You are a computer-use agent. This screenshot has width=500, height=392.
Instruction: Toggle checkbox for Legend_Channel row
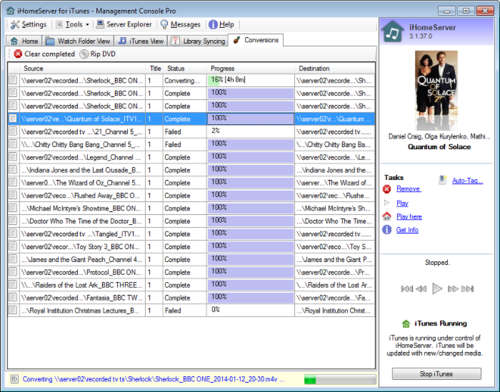pyautogui.click(x=13, y=157)
